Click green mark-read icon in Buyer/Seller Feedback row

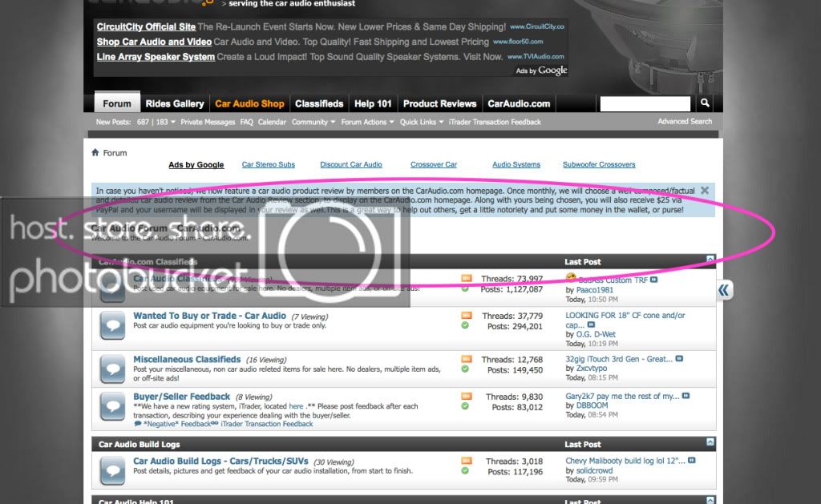(465, 406)
